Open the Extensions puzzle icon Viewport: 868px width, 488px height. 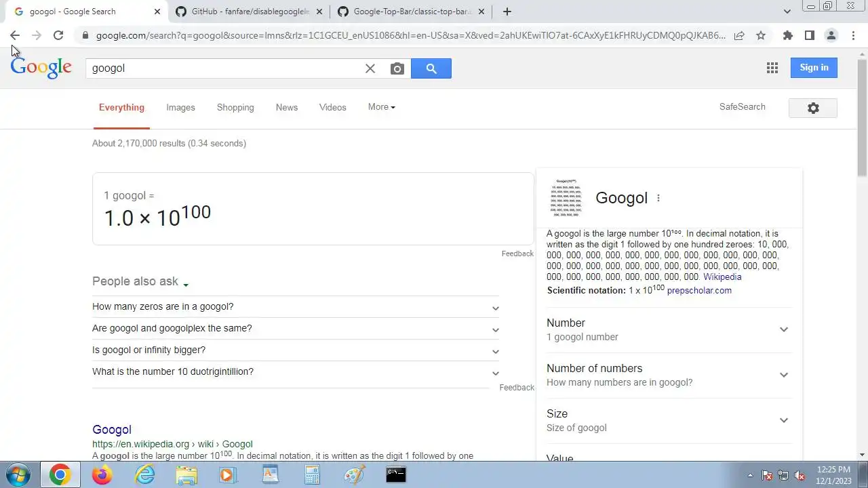787,35
